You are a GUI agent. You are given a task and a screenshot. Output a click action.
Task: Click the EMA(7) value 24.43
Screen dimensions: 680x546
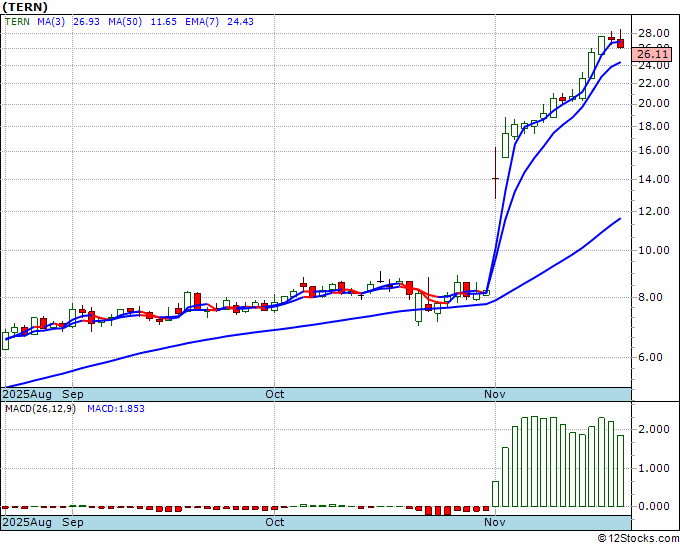tap(240, 22)
